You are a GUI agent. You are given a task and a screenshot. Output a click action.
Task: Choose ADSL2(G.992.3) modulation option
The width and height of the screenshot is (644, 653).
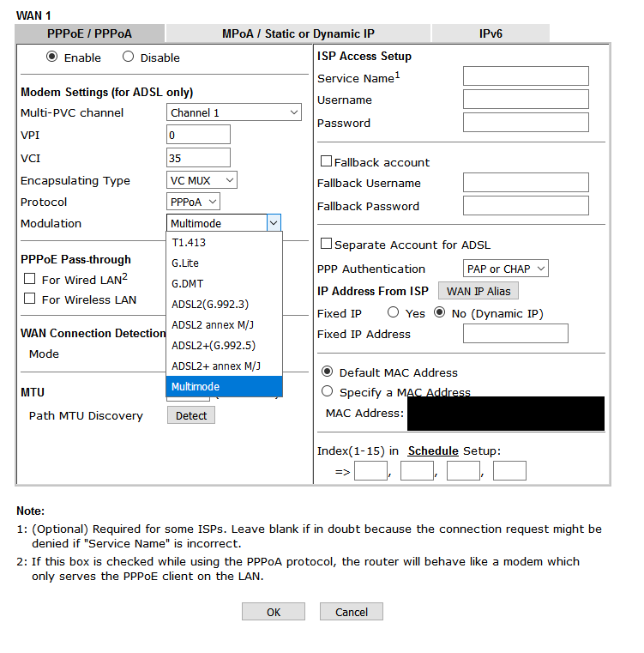pyautogui.click(x=224, y=304)
